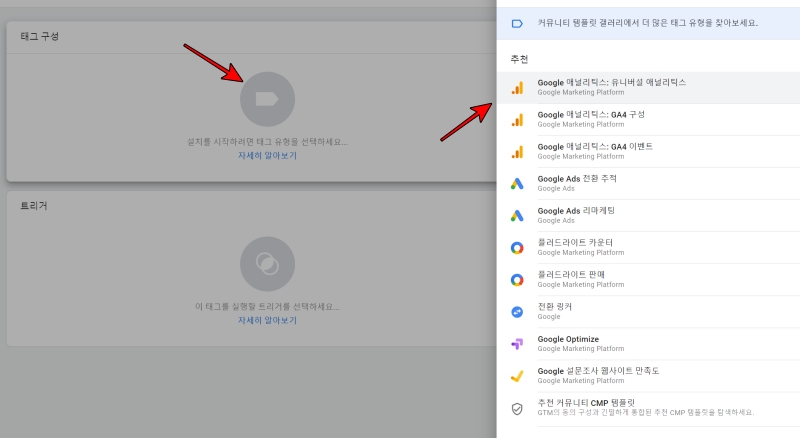Click the Google 설문조사 checkmark icon

click(x=517, y=376)
